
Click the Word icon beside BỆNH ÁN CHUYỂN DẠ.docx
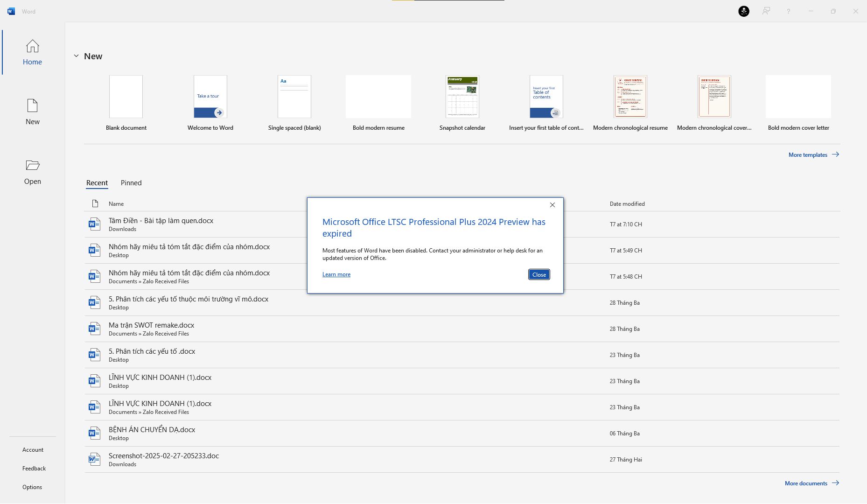click(x=94, y=433)
